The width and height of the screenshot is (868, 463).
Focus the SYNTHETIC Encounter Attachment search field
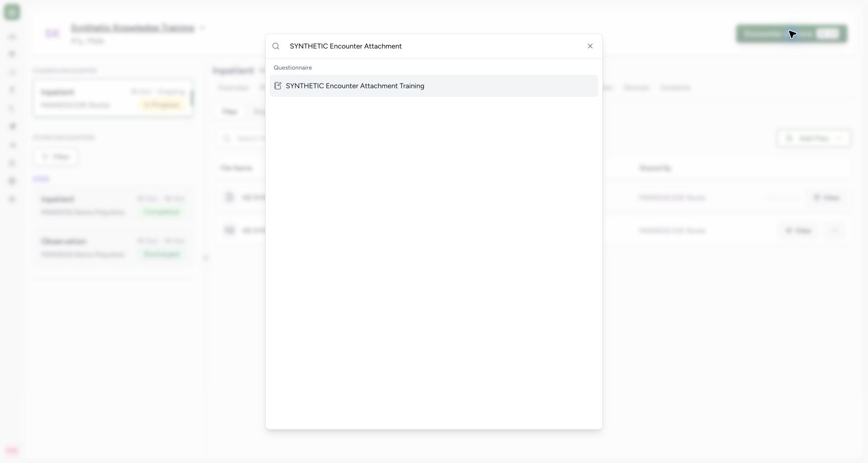(434, 46)
